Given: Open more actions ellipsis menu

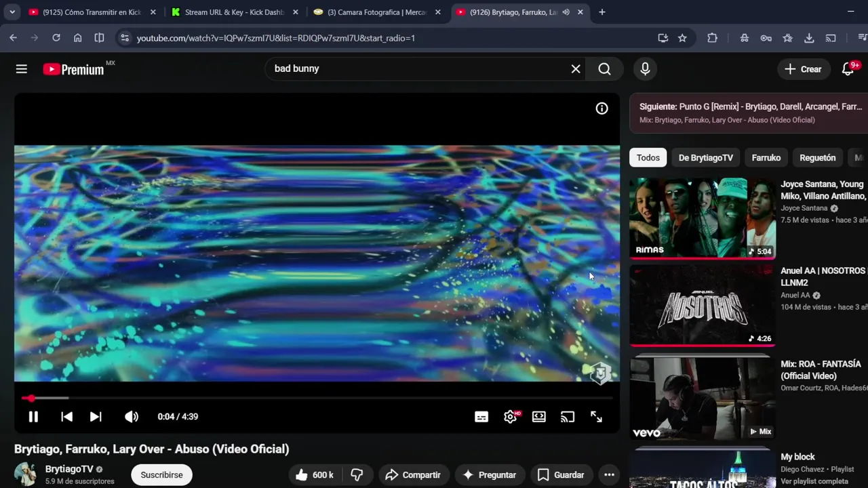Looking at the screenshot, I should pyautogui.click(x=609, y=475).
